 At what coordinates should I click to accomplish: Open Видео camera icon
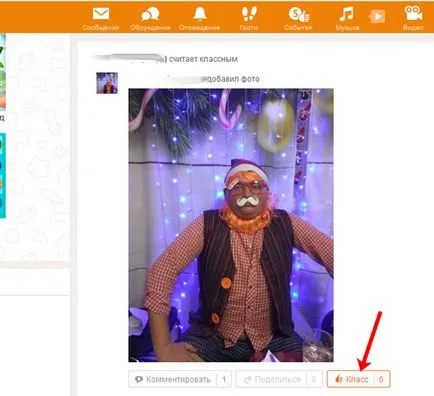click(413, 13)
